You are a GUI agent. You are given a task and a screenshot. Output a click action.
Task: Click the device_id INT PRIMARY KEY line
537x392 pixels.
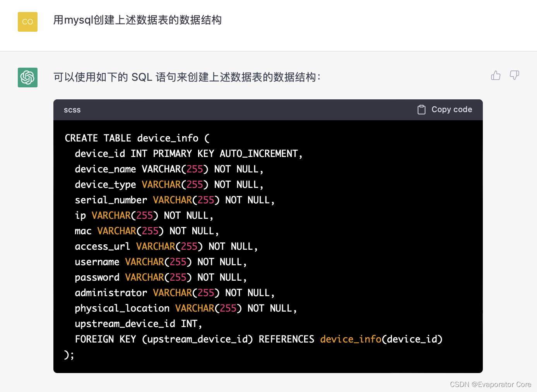pos(188,154)
